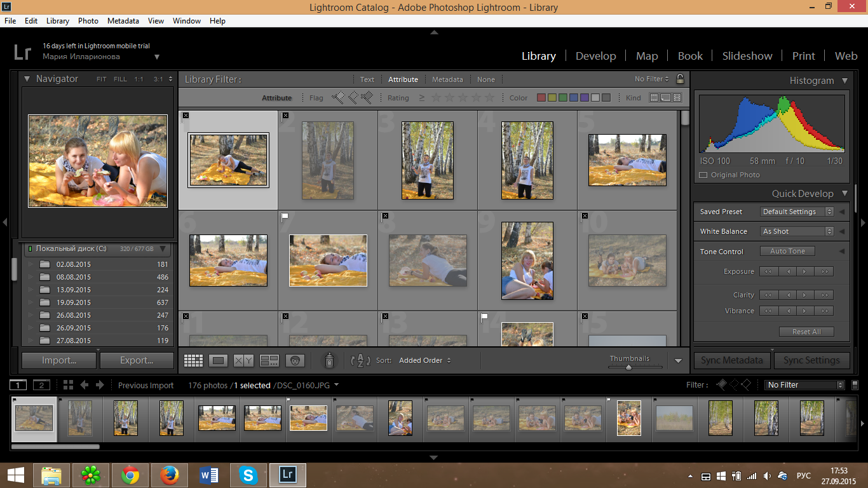Toggle second window display button
This screenshot has width=868, height=488.
(x=41, y=385)
